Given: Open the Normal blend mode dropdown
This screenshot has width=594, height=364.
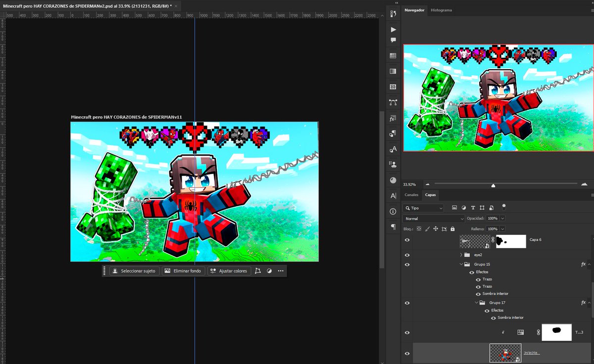Looking at the screenshot, I should point(434,219).
